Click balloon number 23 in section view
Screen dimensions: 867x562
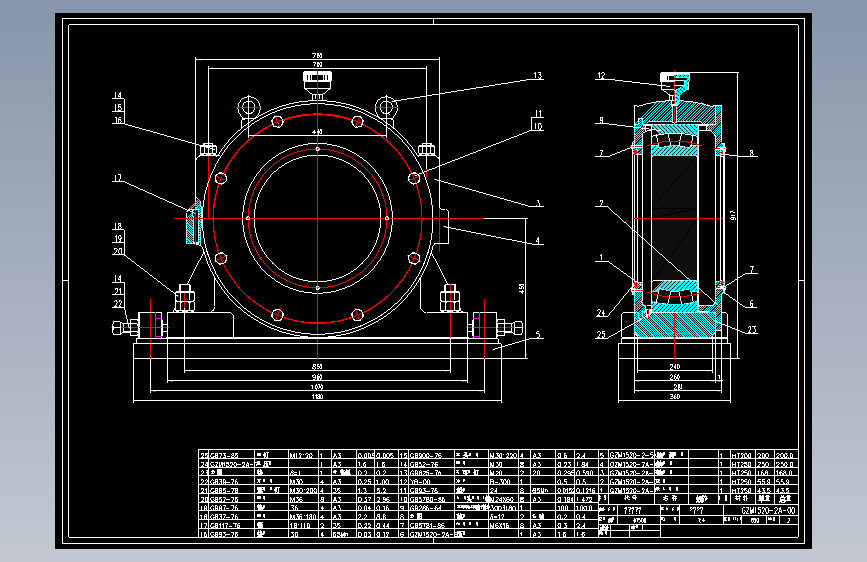tap(752, 330)
